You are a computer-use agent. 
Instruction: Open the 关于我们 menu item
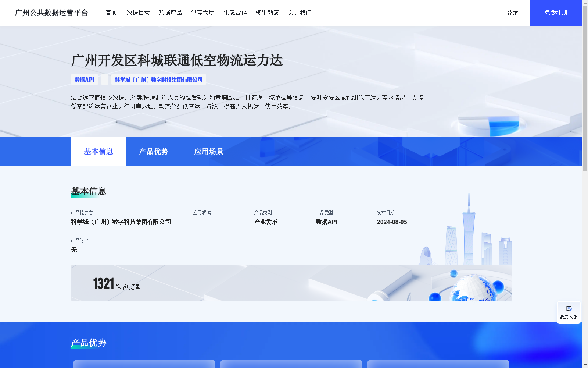click(x=300, y=13)
